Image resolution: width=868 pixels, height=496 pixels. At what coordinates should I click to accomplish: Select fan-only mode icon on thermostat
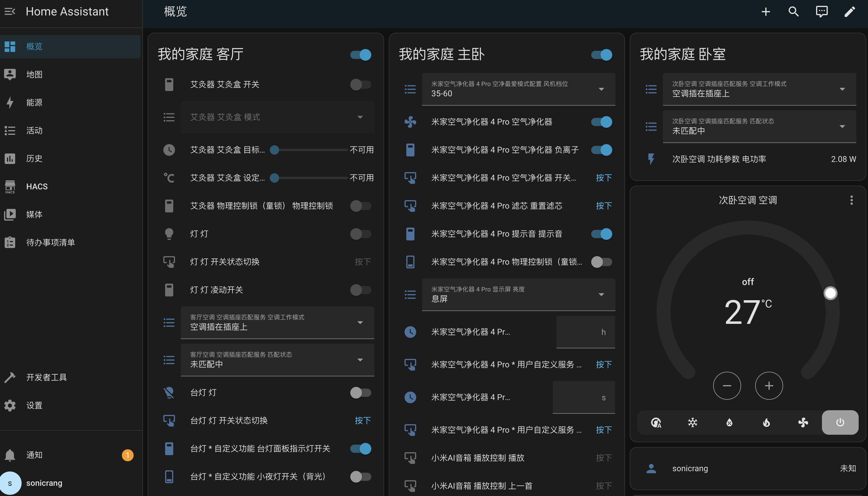[x=803, y=422]
